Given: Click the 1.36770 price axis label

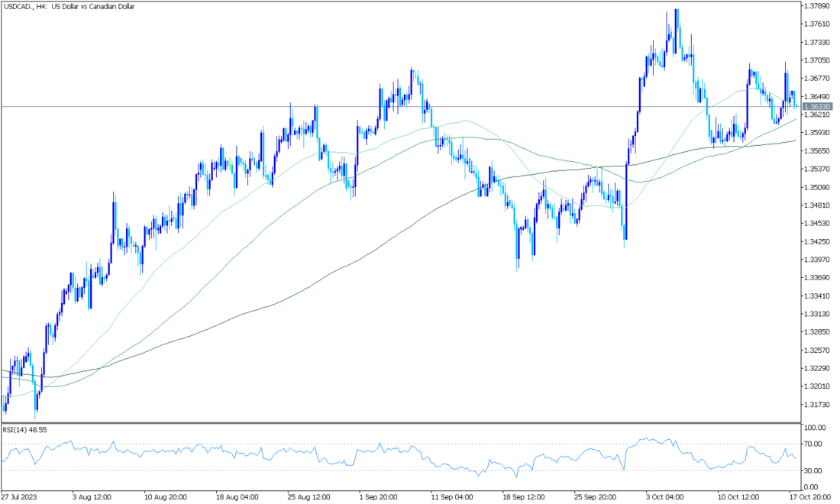Looking at the screenshot, I should (x=817, y=78).
